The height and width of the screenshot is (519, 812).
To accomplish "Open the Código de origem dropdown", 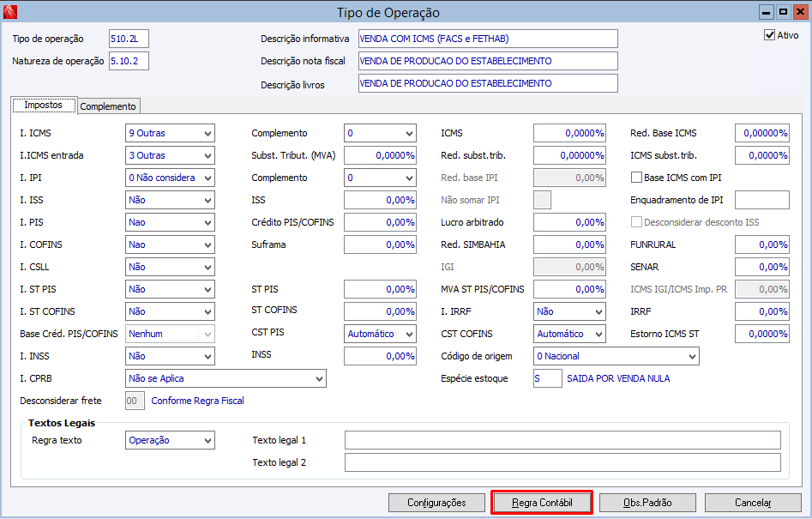I will (617, 356).
